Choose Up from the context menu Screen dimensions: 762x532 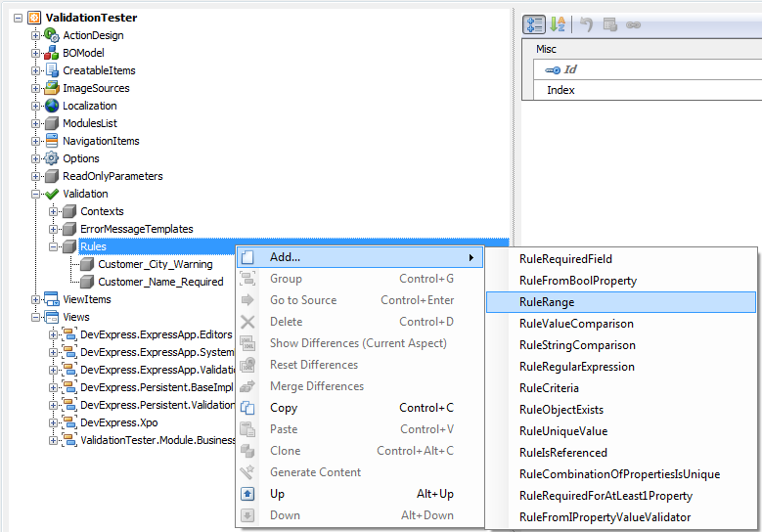360,494
